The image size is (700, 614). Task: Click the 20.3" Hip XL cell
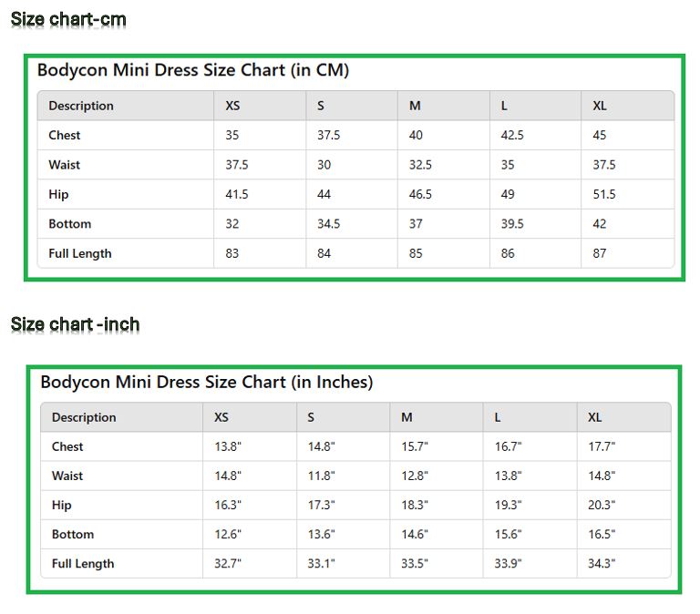coord(602,505)
